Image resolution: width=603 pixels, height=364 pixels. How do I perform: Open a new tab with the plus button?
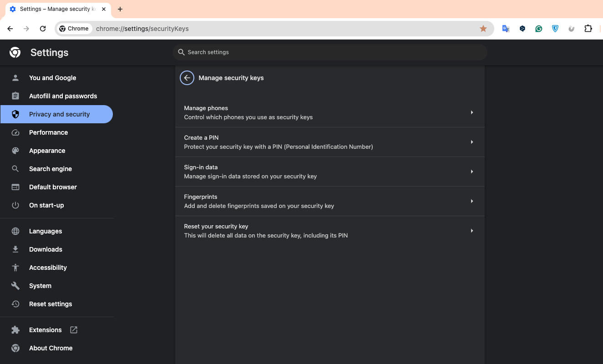(x=120, y=9)
